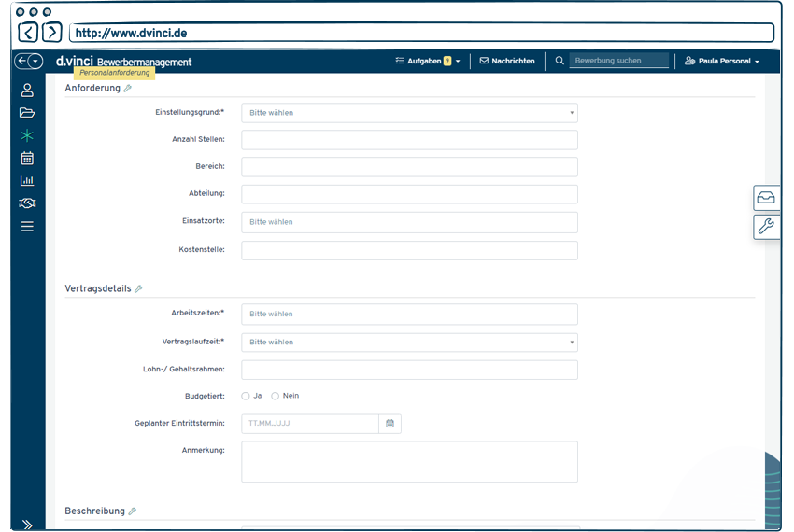The image size is (794, 532).
Task: Edit Beschreibung section via pencil icon
Action: coord(133,511)
